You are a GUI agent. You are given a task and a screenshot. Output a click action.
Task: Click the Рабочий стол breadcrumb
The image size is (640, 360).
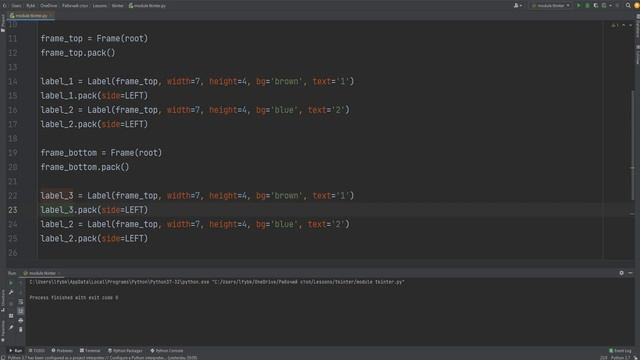pyautogui.click(x=75, y=6)
